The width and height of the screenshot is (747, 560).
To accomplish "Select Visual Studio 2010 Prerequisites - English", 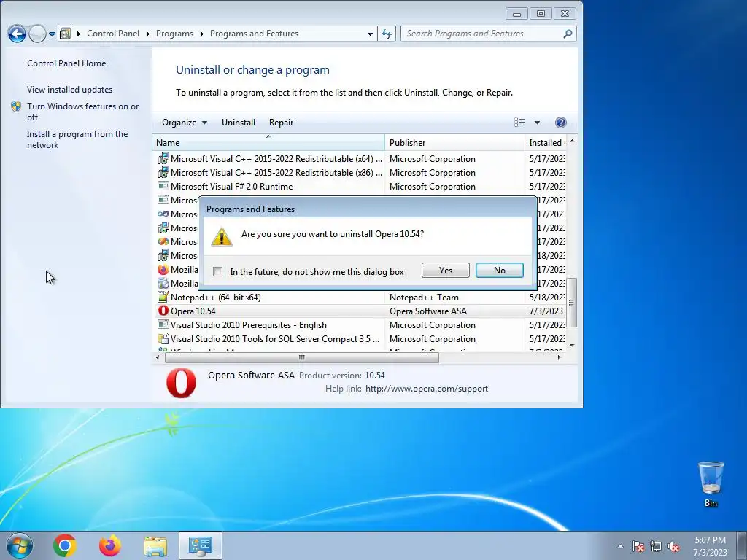I will click(x=360, y=324).
